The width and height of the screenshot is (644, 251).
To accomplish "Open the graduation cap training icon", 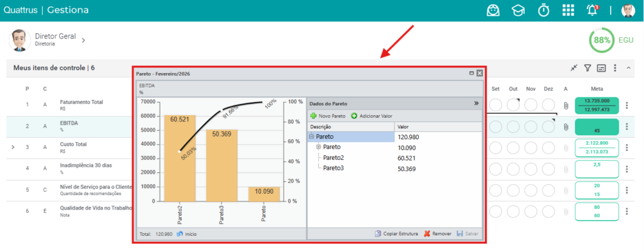I will point(518,10).
